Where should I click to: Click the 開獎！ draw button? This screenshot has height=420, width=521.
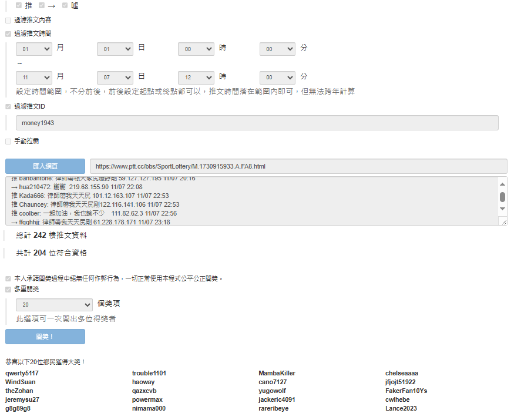[x=45, y=337]
